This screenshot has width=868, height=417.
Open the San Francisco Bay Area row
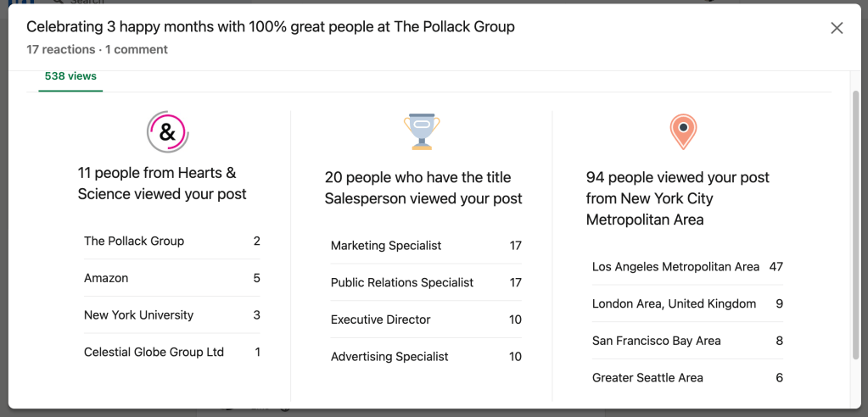(x=686, y=341)
